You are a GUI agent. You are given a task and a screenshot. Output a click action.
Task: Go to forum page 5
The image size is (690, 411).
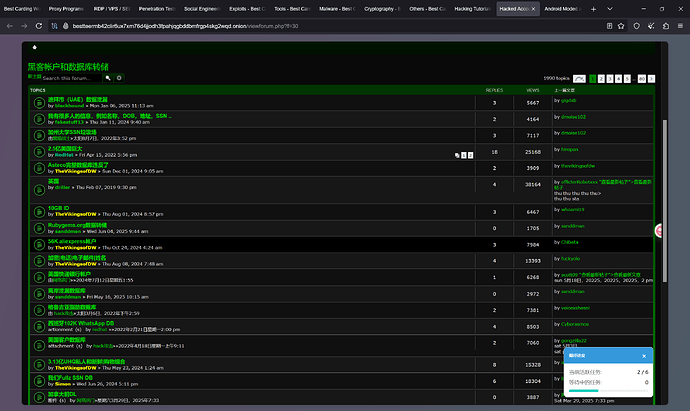[627, 79]
